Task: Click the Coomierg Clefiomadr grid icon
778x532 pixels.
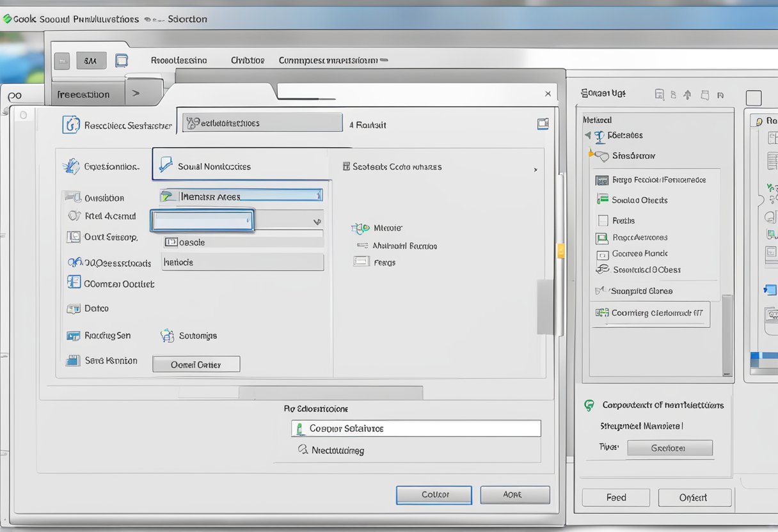Action: coord(601,313)
